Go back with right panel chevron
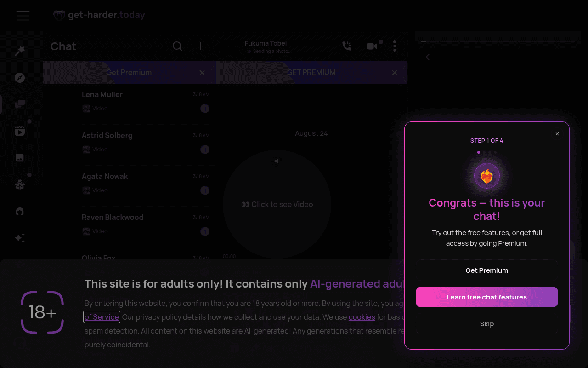The image size is (588, 368). [x=428, y=57]
